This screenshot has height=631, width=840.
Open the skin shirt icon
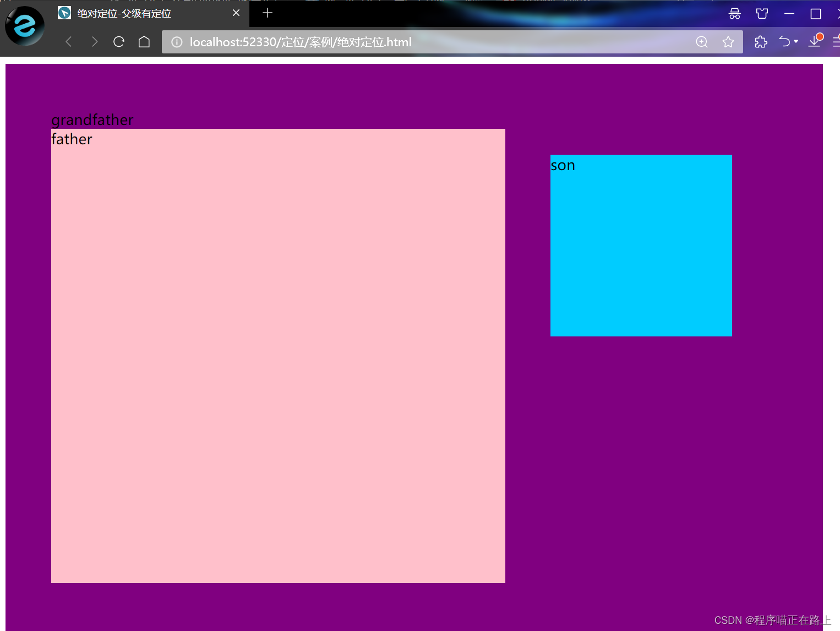coord(762,14)
